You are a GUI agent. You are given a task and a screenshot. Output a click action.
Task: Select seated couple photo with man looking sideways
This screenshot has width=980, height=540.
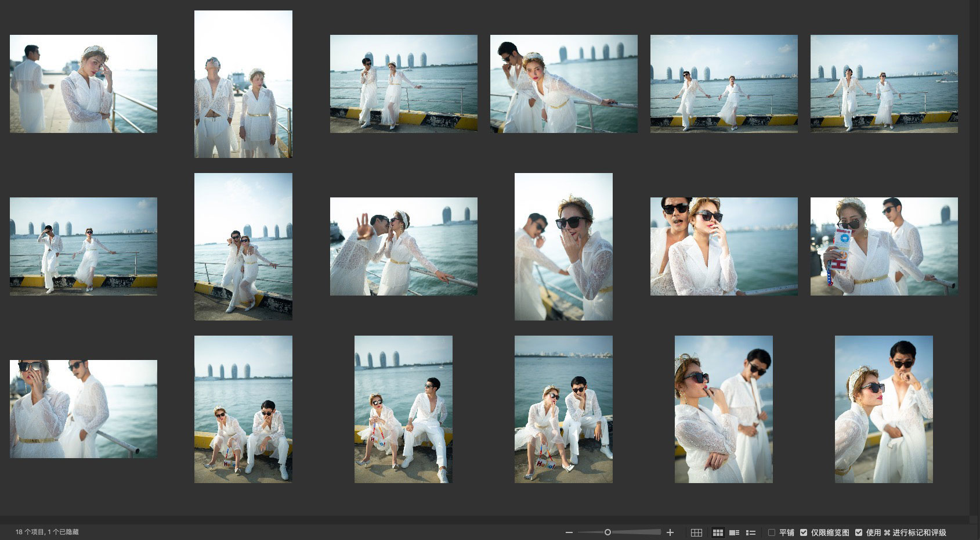(x=403, y=409)
